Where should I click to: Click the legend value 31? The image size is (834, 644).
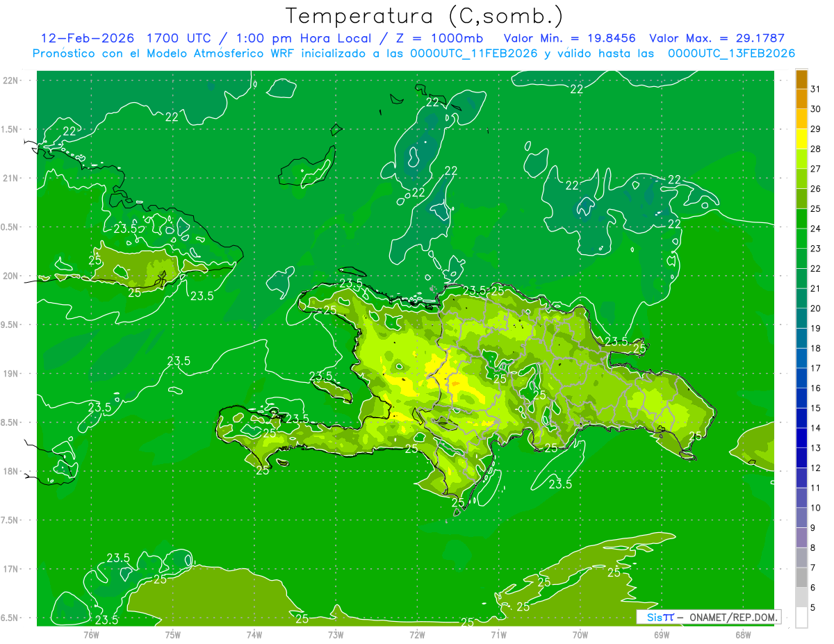tap(816, 89)
